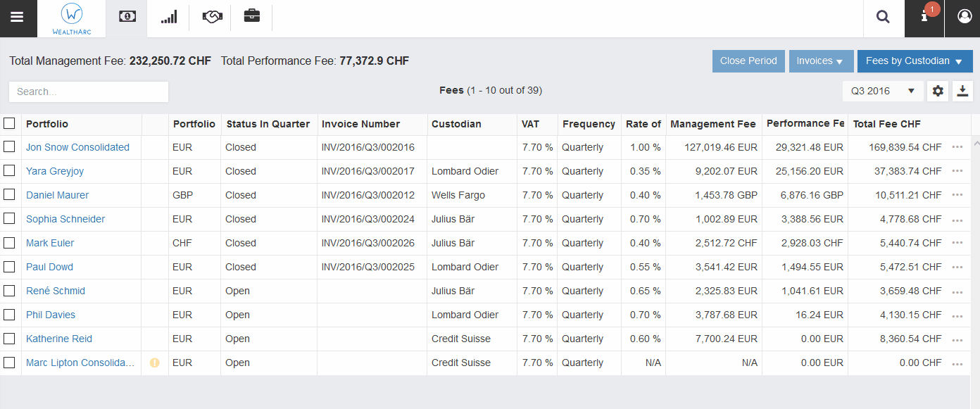The height and width of the screenshot is (409, 980).
Task: Sort by Management Fee column header
Action: click(x=713, y=124)
